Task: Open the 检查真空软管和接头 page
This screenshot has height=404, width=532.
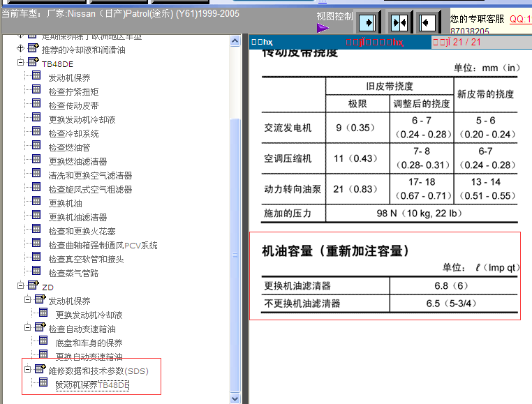Action: pos(86,259)
